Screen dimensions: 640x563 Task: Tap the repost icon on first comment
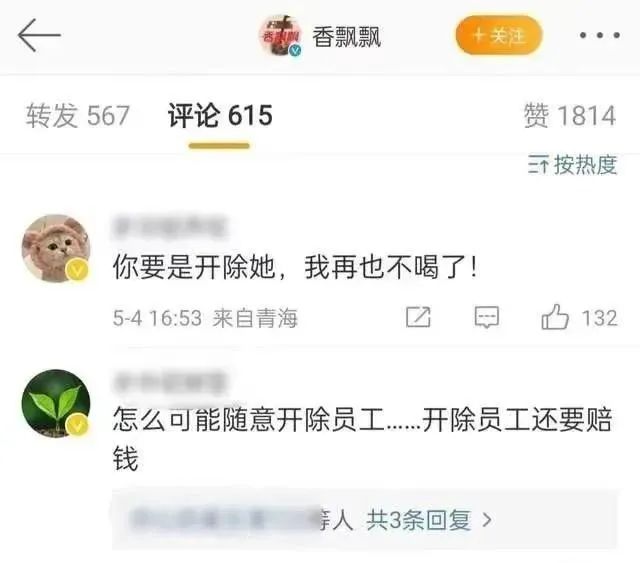[x=418, y=317]
